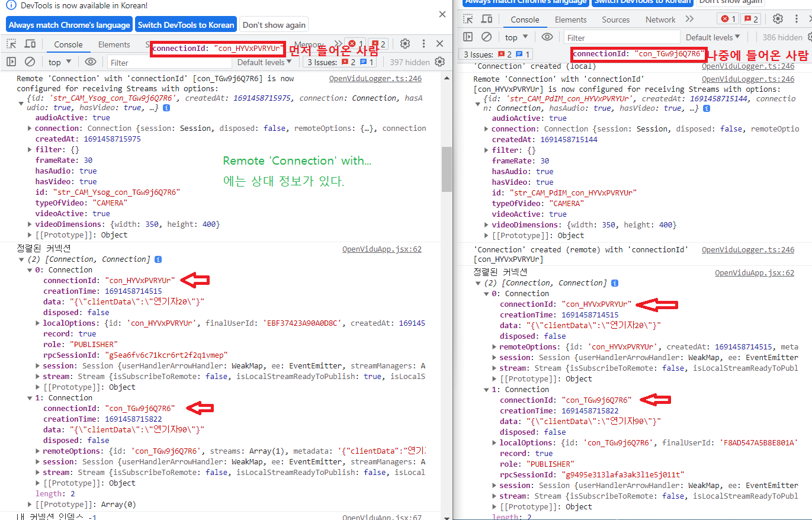
Task: Open top context dropdown in left DevTools
Action: [60, 62]
